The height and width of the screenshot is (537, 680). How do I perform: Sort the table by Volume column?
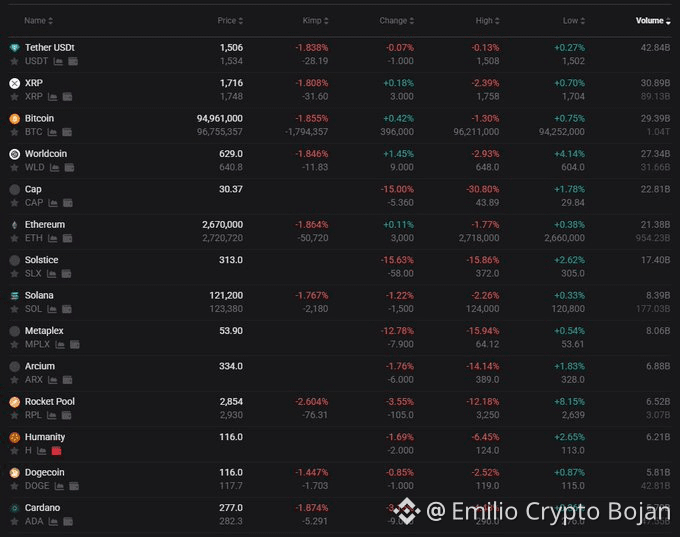(653, 20)
